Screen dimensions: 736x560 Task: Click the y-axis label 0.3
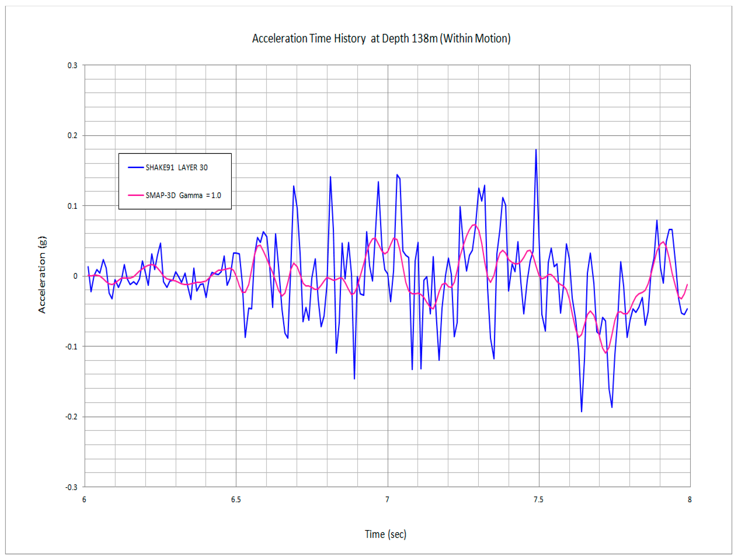(x=72, y=66)
